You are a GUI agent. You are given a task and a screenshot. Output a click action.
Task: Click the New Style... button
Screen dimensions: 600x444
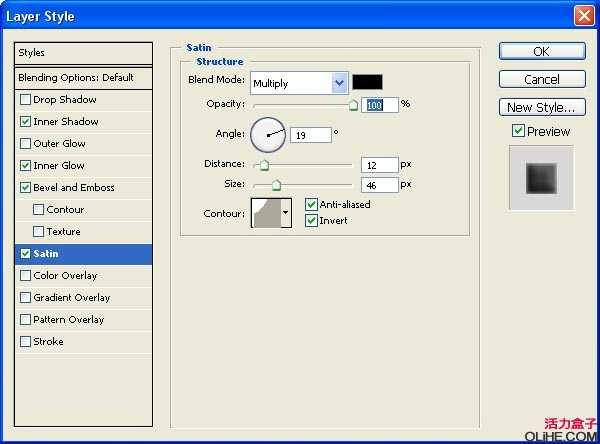click(x=541, y=107)
